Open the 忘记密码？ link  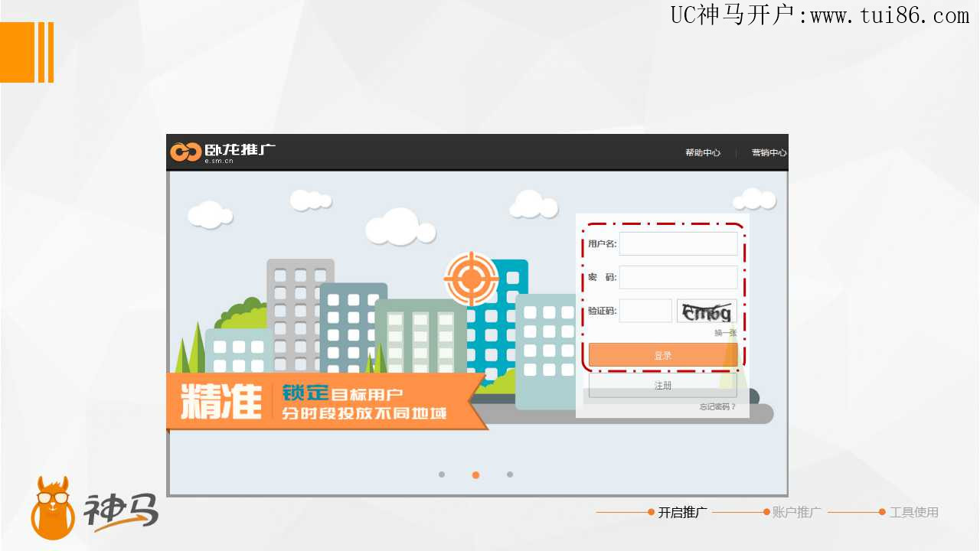[717, 407]
